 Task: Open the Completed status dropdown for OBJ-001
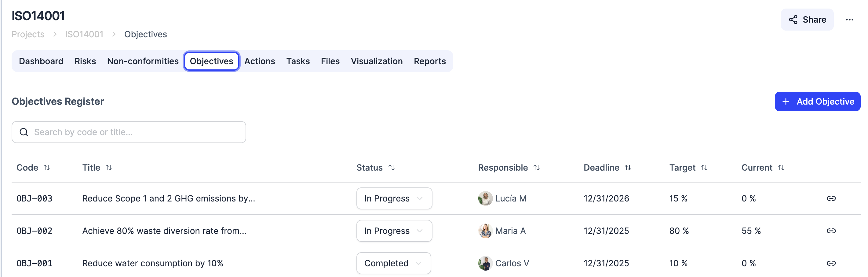click(394, 263)
